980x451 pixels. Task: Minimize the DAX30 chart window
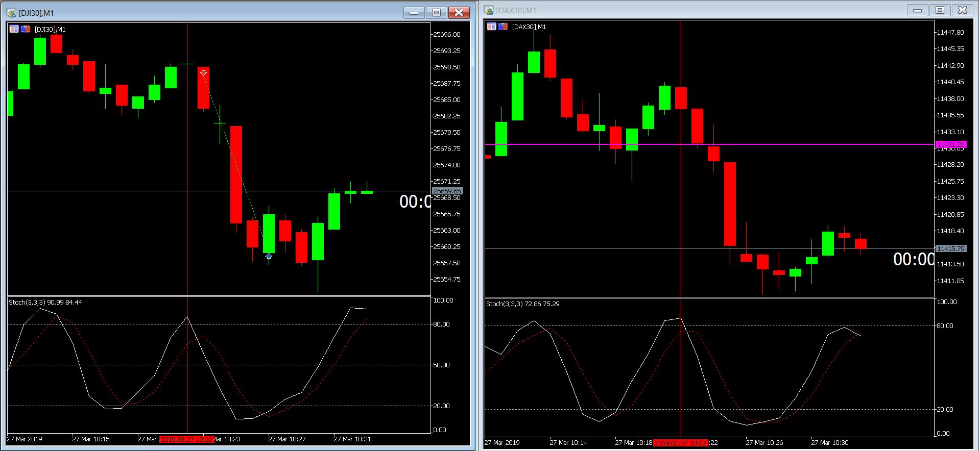(918, 10)
